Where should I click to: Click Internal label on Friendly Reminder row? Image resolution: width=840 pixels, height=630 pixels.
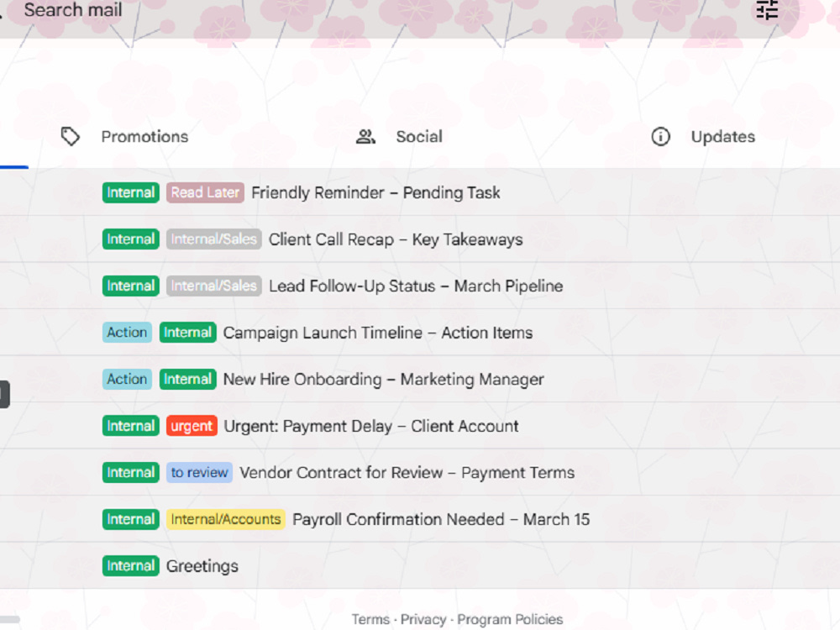coord(131,192)
